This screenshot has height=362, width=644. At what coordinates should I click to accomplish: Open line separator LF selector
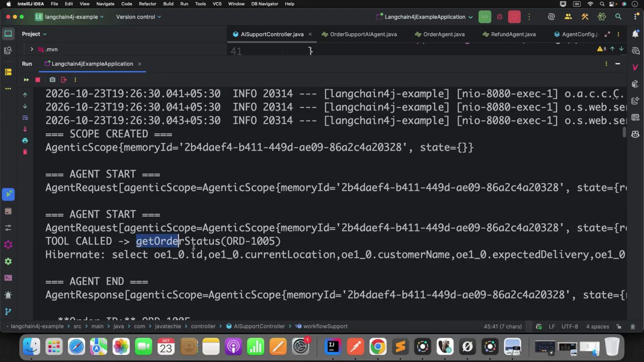pyautogui.click(x=551, y=326)
